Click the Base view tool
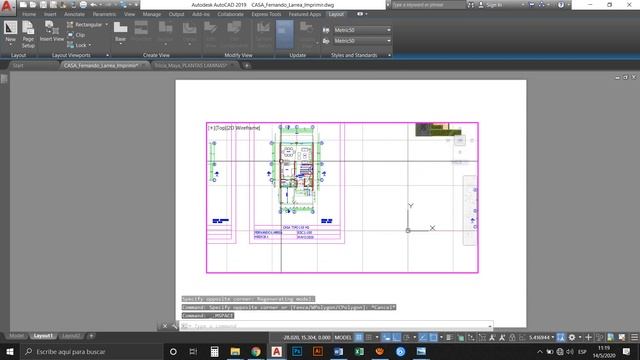Screen dimensions: 640x360 120,32
